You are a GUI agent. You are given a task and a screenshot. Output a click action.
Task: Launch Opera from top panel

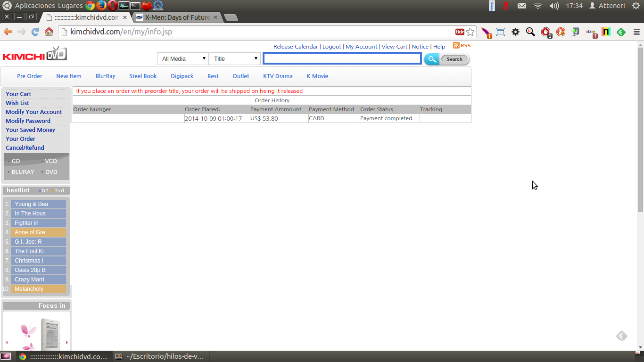point(112,6)
